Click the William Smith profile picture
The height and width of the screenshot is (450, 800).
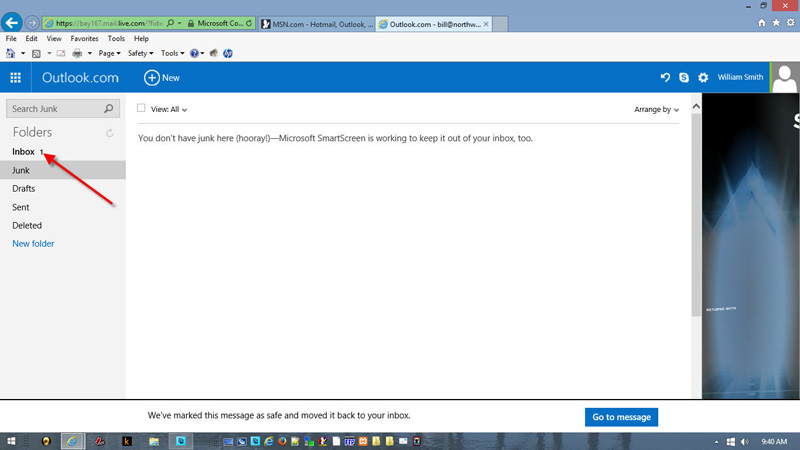pyautogui.click(x=785, y=78)
